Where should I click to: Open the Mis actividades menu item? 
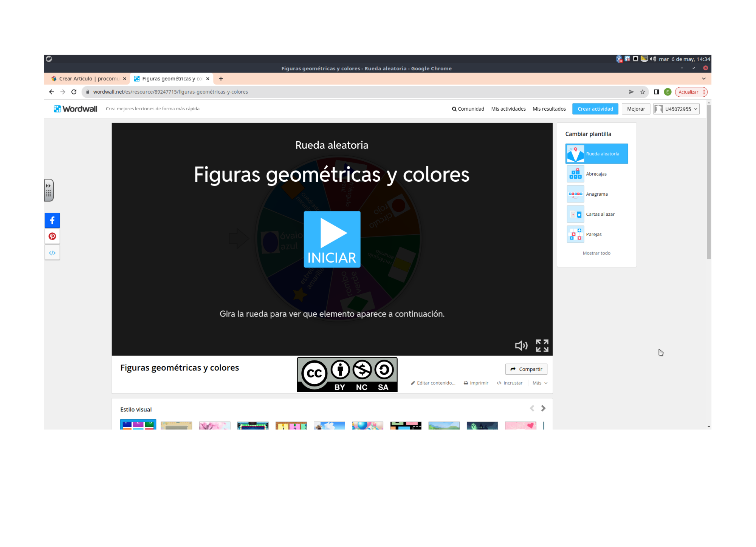508,109
